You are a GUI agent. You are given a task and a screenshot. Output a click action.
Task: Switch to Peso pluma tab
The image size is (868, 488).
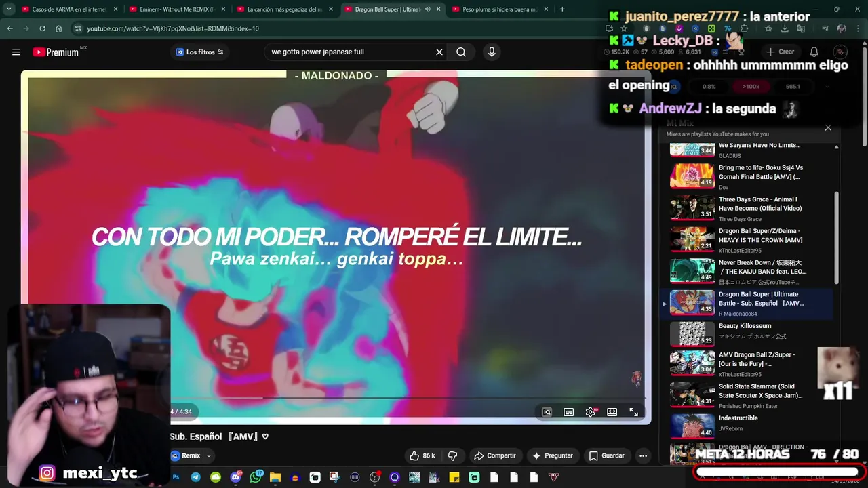point(500,9)
